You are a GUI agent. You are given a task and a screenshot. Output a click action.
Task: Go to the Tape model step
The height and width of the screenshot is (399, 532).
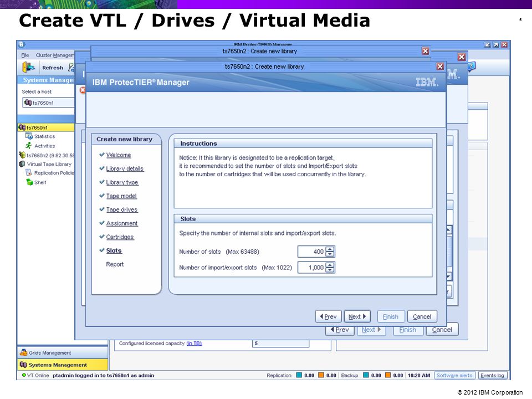click(x=121, y=196)
